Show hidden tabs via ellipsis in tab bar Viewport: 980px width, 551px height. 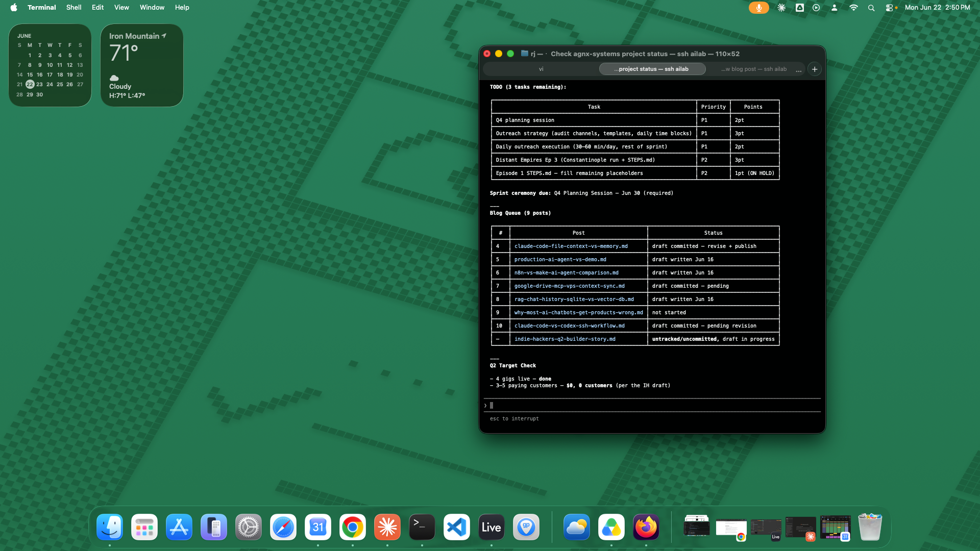pyautogui.click(x=799, y=70)
